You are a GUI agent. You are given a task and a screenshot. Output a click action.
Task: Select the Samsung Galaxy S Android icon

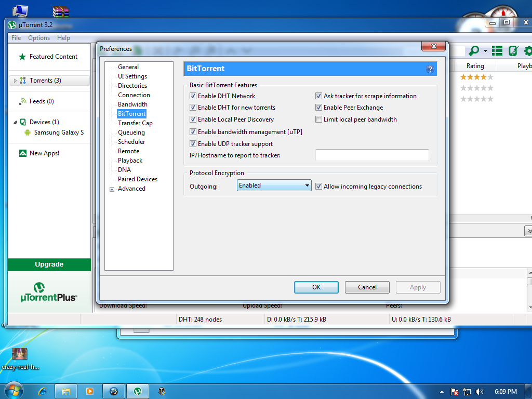click(28, 132)
